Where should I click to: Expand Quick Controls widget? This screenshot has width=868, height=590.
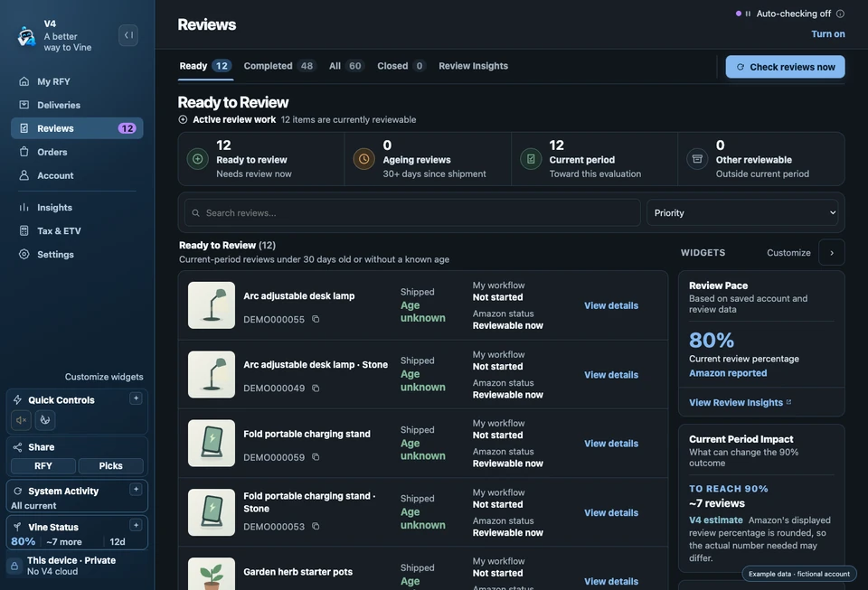136,398
